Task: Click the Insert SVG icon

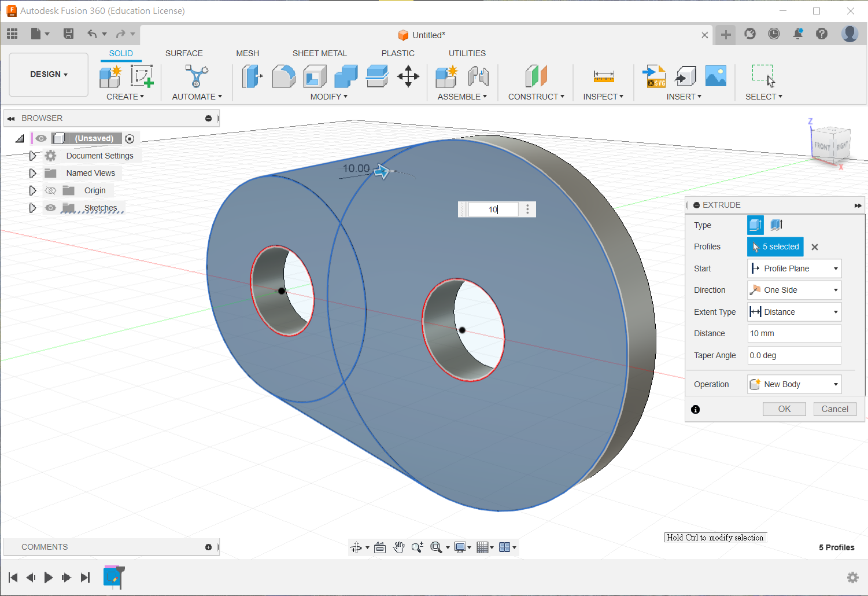Action: coord(654,76)
